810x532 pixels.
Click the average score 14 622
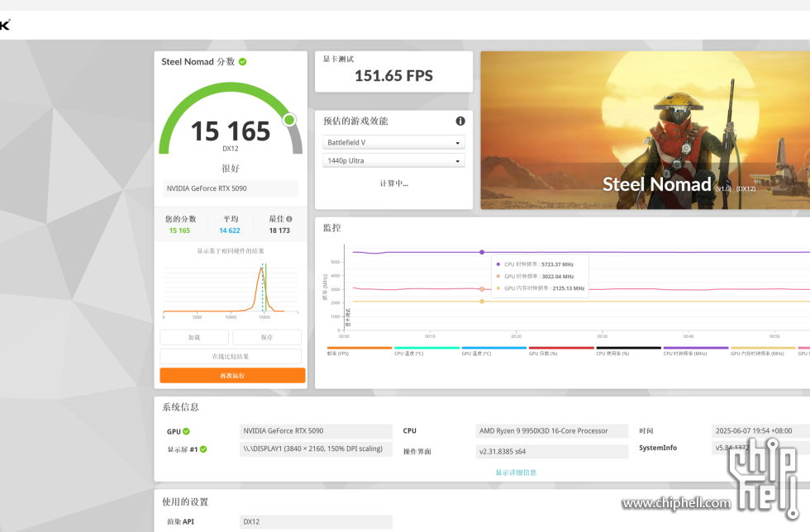coord(230,230)
